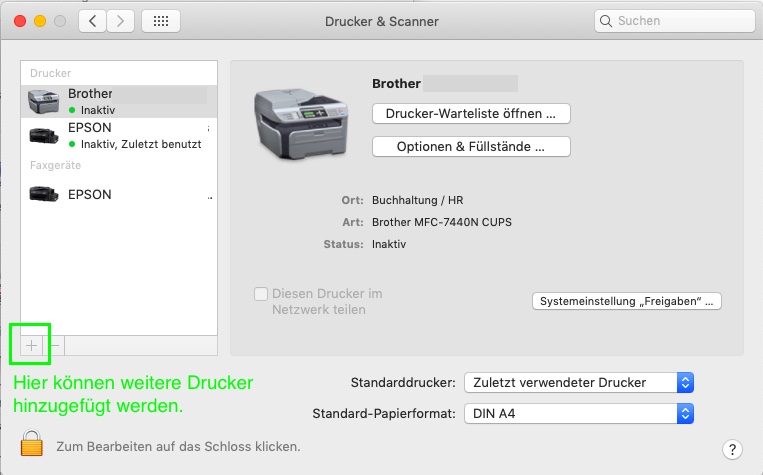
Task: Click the lock icon to allow editing
Action: coord(33,444)
